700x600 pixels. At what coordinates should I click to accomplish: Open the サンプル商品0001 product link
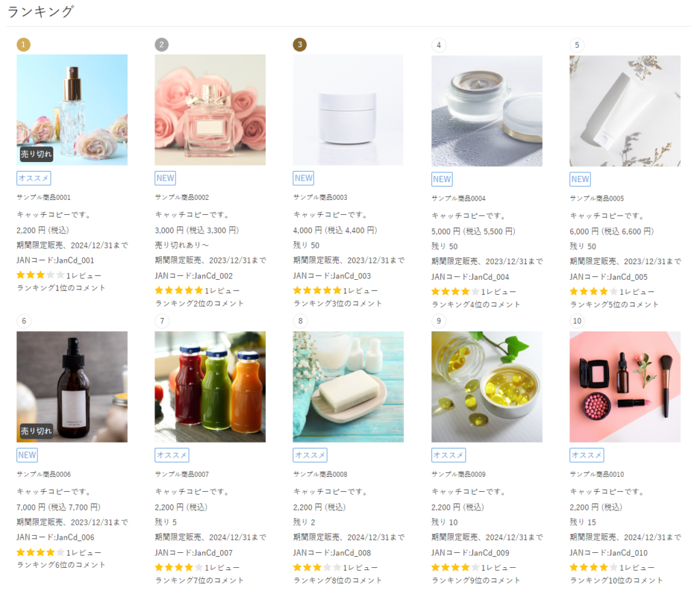point(44,197)
